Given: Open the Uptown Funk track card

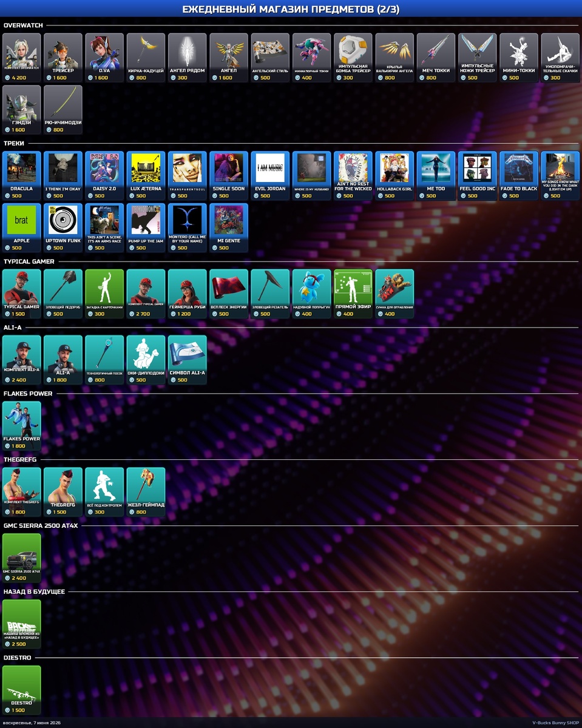Looking at the screenshot, I should pyautogui.click(x=63, y=228).
